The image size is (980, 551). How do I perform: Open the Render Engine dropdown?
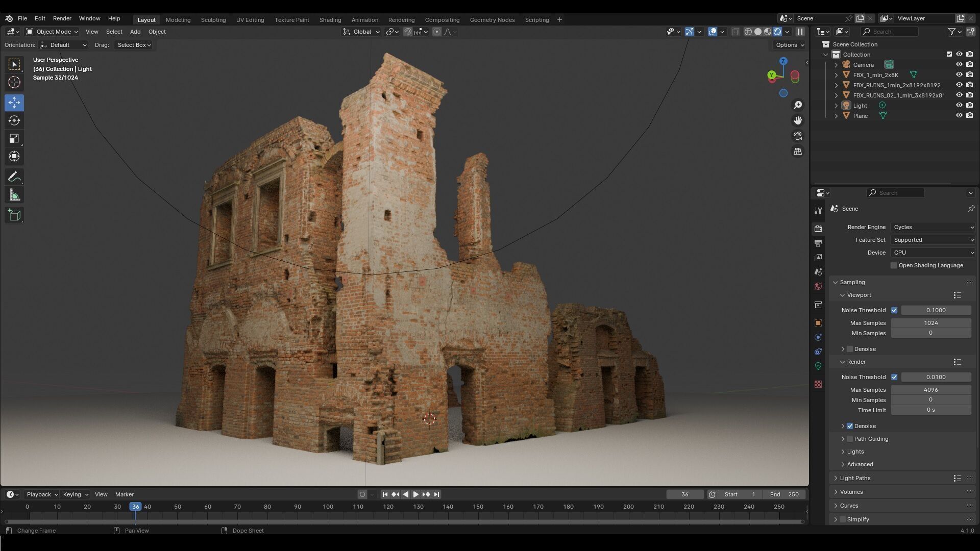[933, 227]
